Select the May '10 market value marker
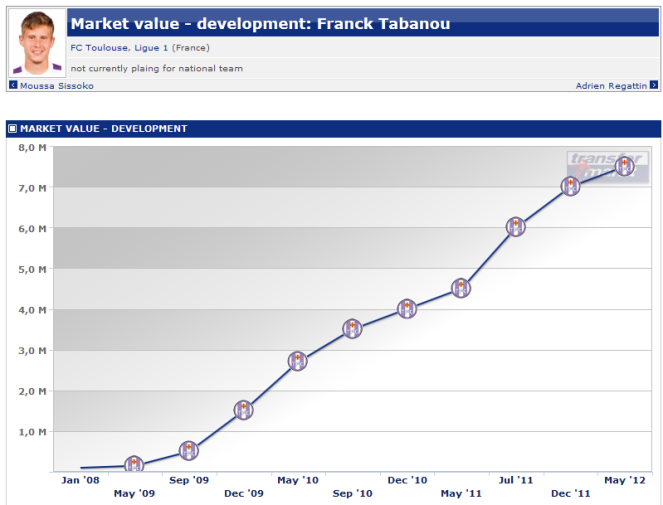This screenshot has width=663, height=505. pos(297,361)
